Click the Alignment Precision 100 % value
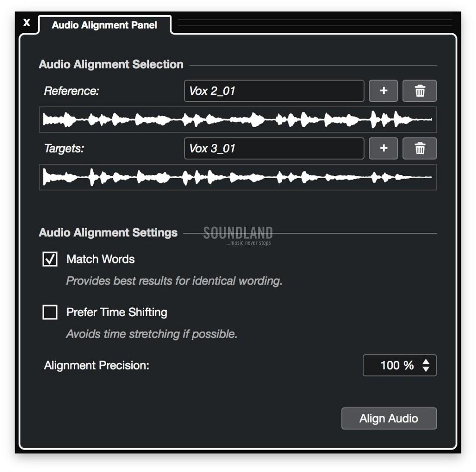Image resolution: width=476 pixels, height=472 pixels. click(397, 365)
